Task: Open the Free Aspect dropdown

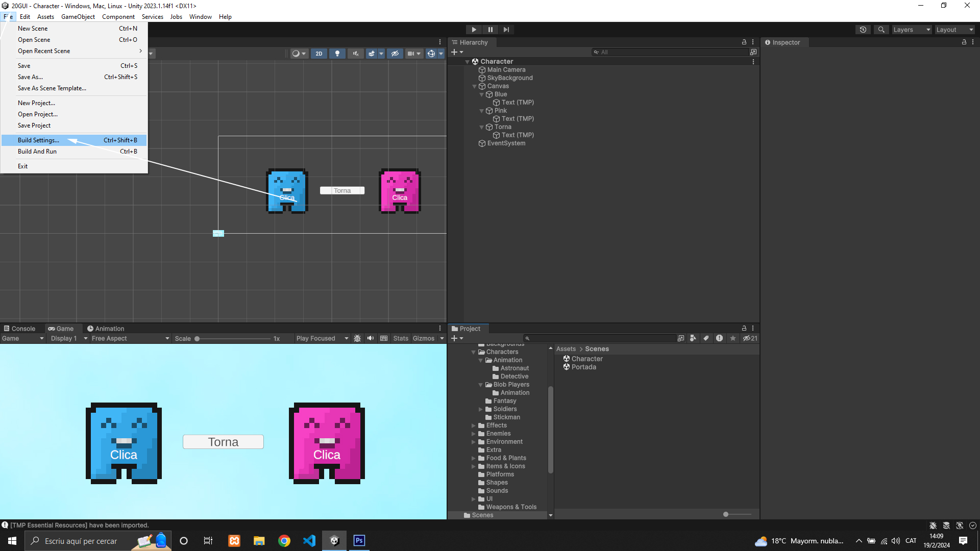Action: coord(130,338)
